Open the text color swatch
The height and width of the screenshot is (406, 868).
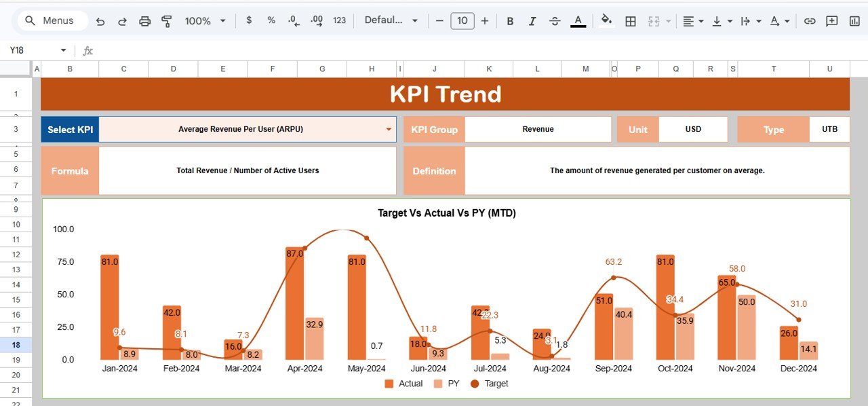click(578, 21)
